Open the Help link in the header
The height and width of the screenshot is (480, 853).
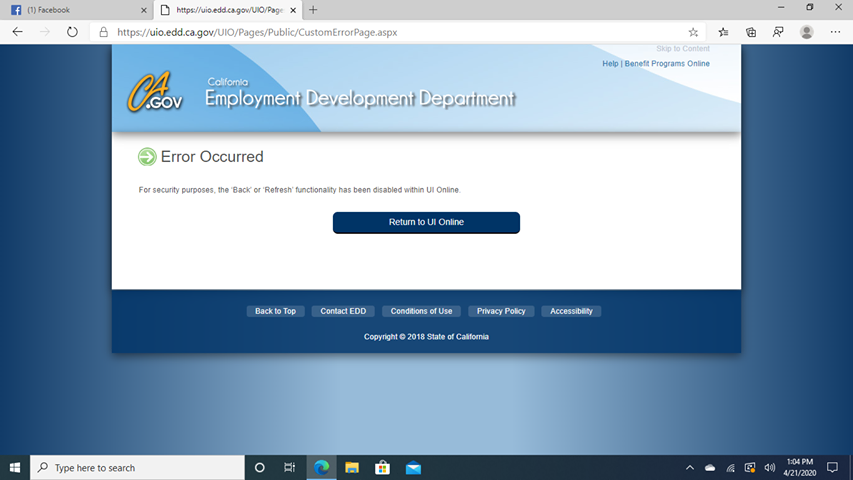pyautogui.click(x=610, y=64)
